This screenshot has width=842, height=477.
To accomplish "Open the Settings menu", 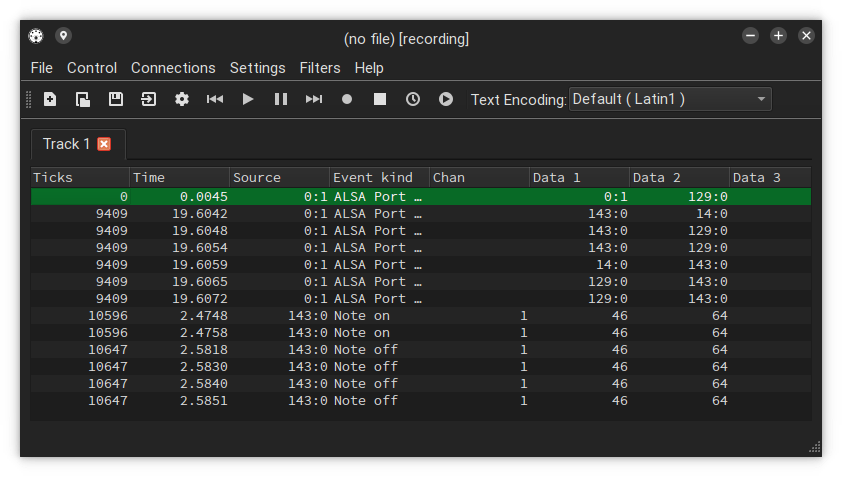I will [257, 68].
